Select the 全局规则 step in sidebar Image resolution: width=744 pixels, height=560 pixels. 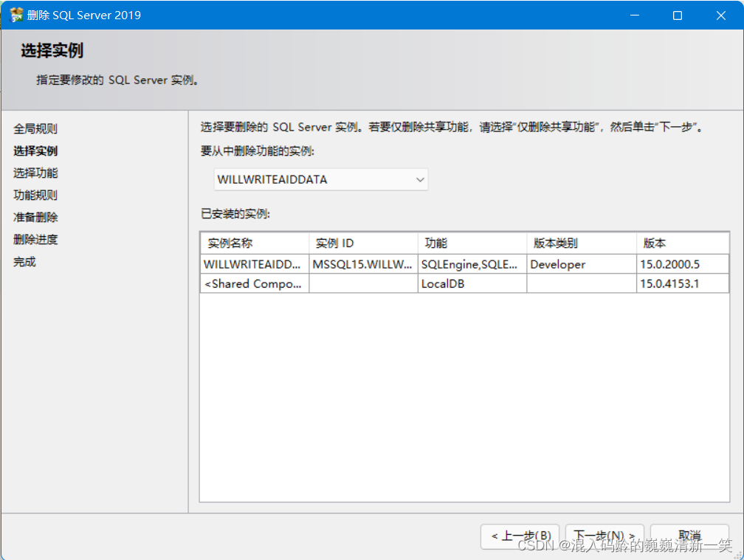(x=35, y=128)
